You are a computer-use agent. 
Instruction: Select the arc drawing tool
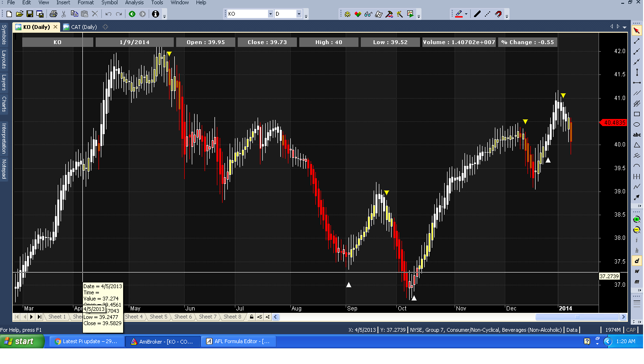click(637, 166)
